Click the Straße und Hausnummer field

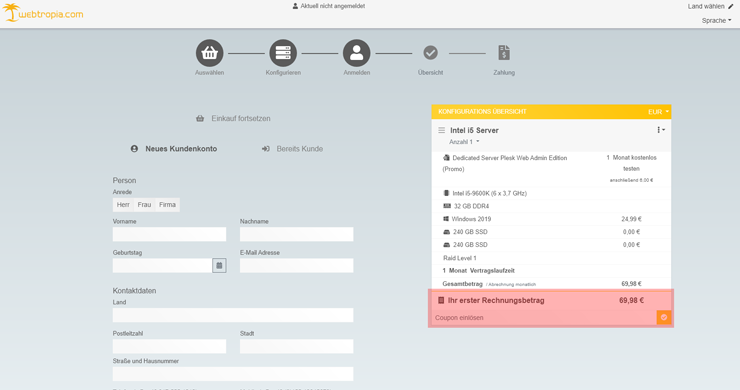click(233, 374)
